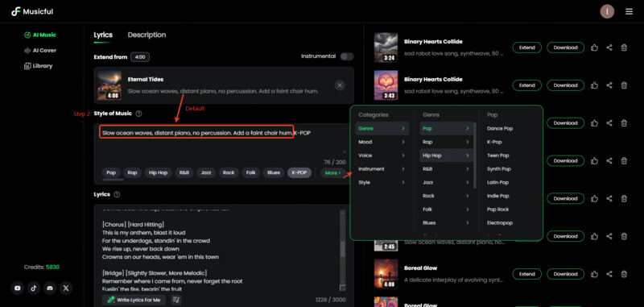The width and height of the screenshot is (644, 307).
Task: Open the Discord social icon
Action: [50, 288]
